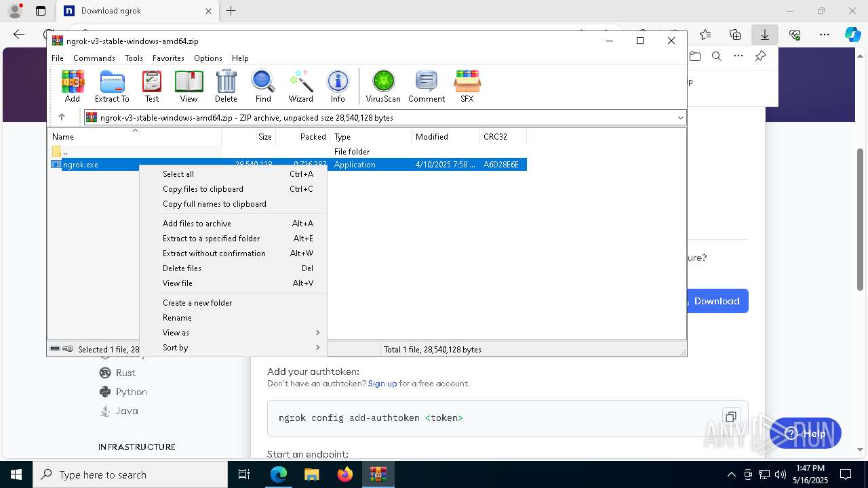Click the Edge downloads icon
The image size is (868, 488).
pyautogui.click(x=764, y=35)
